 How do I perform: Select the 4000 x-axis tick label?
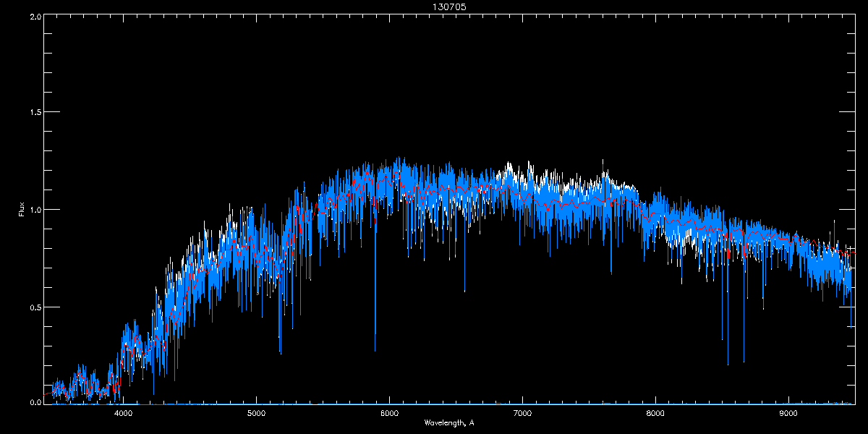[124, 414]
